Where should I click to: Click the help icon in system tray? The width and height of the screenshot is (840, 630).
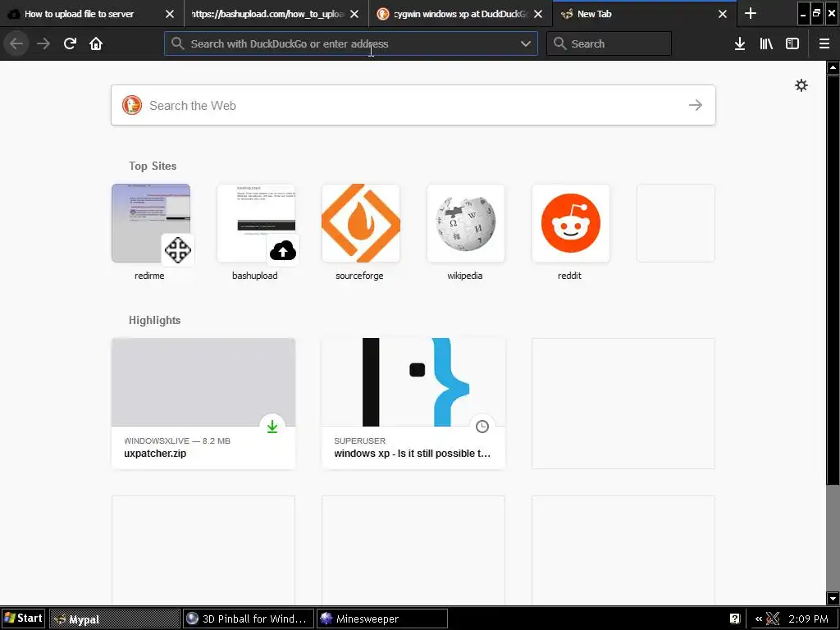(734, 619)
